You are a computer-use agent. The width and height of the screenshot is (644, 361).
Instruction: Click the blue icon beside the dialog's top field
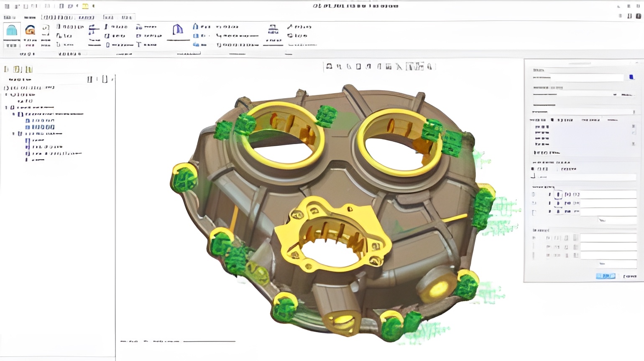(631, 77)
